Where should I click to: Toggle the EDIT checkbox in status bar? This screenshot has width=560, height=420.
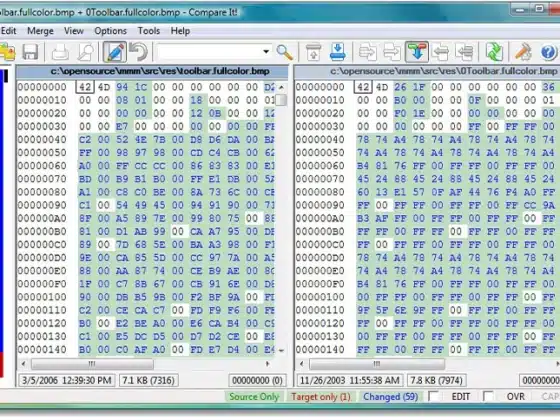point(434,396)
